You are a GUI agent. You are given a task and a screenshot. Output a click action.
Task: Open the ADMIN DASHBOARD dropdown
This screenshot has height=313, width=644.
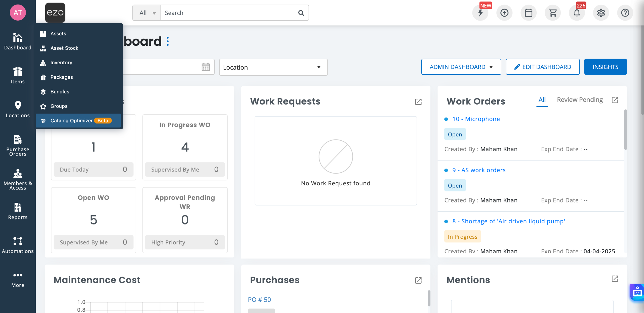461,67
